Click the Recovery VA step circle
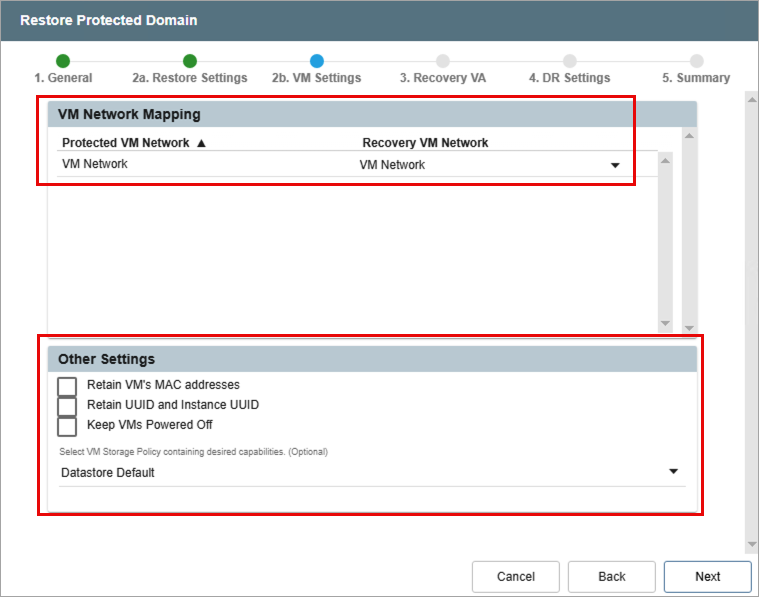 tap(443, 61)
